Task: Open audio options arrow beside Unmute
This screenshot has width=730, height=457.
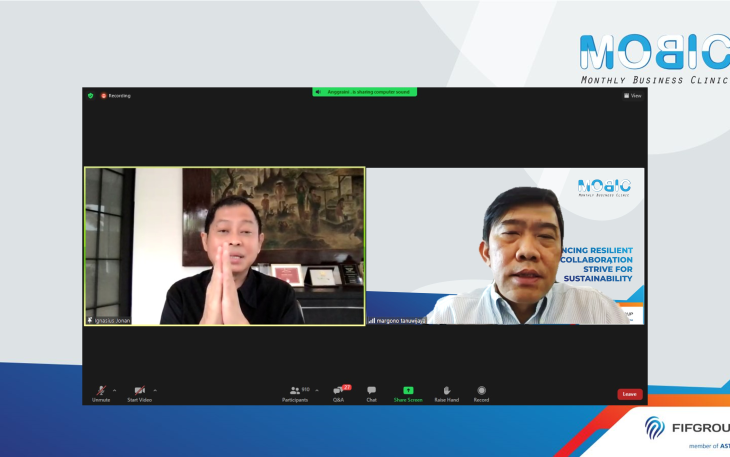Action: pos(115,390)
